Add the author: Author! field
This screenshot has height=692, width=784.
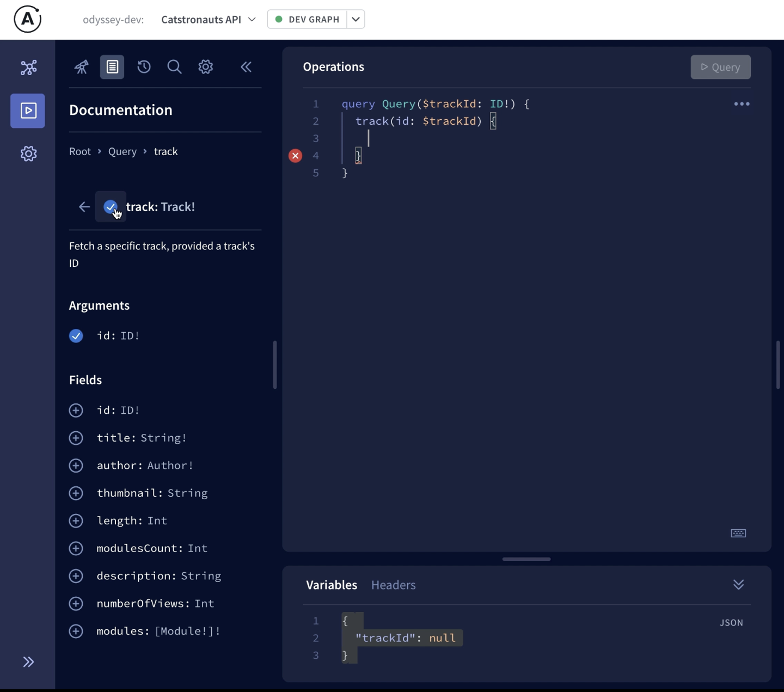pos(76,466)
